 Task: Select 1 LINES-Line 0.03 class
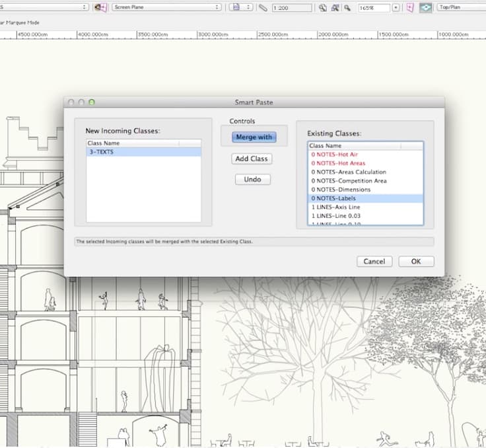365,216
